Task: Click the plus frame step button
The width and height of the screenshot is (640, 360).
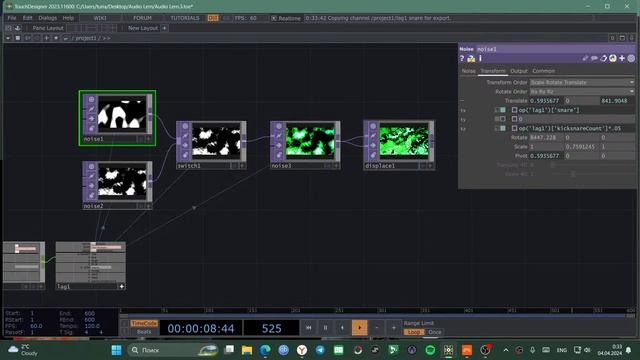Action: tap(393, 327)
